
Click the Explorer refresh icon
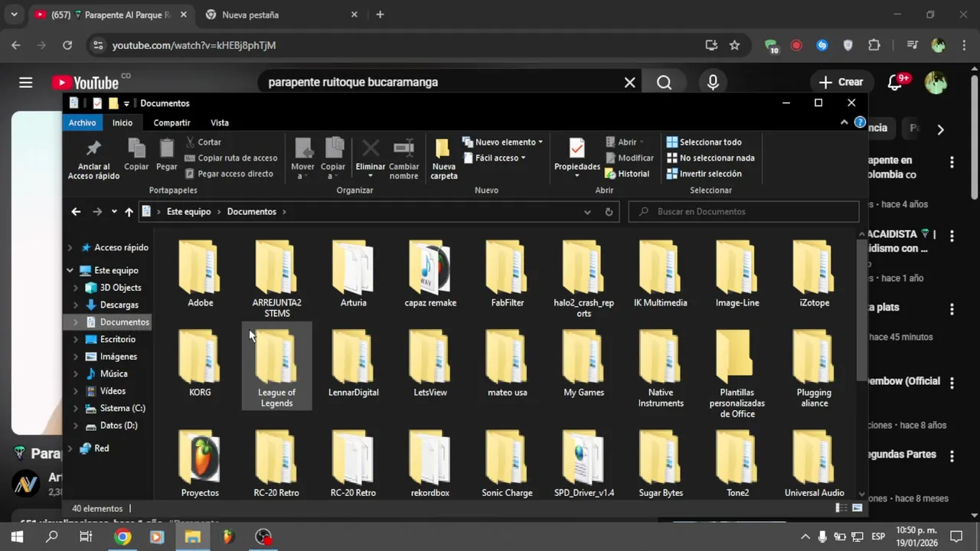(x=609, y=212)
